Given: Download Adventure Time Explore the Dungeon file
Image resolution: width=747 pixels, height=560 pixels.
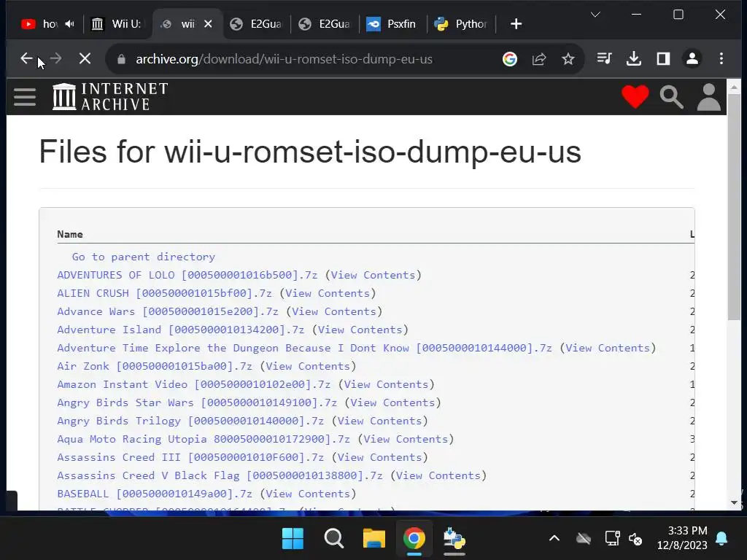Looking at the screenshot, I should point(304,348).
